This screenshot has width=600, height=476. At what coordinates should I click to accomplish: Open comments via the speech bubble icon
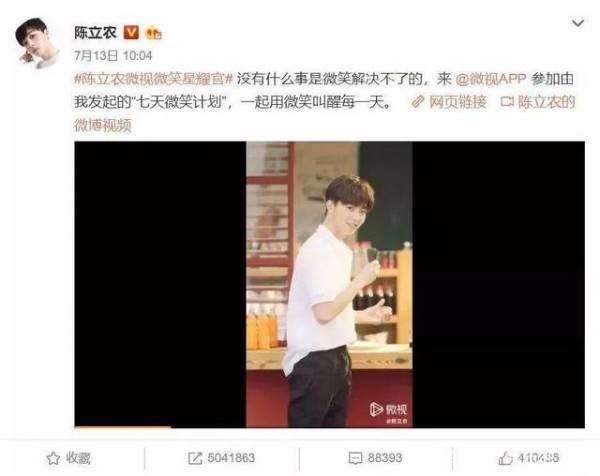point(355,458)
